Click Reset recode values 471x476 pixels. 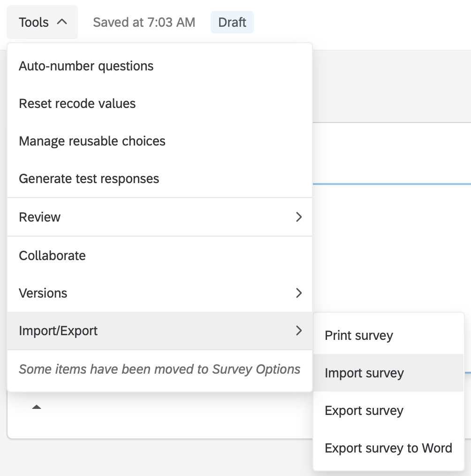click(x=78, y=103)
